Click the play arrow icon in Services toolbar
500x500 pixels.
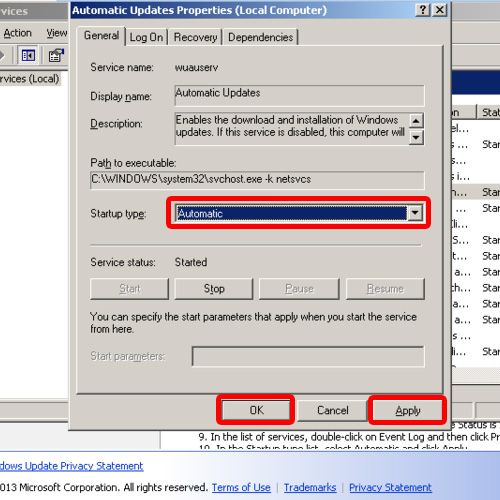[x=2, y=55]
